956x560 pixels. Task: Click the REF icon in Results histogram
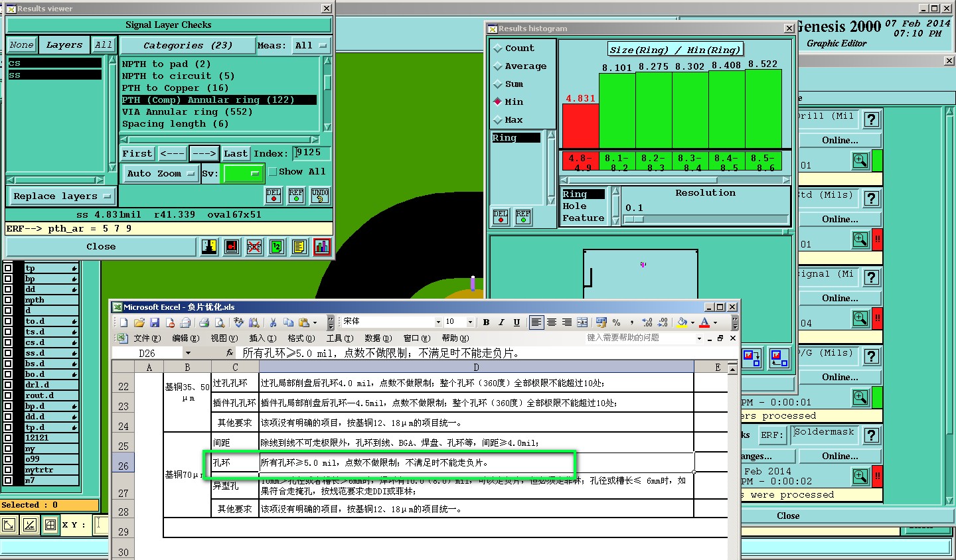pyautogui.click(x=523, y=217)
